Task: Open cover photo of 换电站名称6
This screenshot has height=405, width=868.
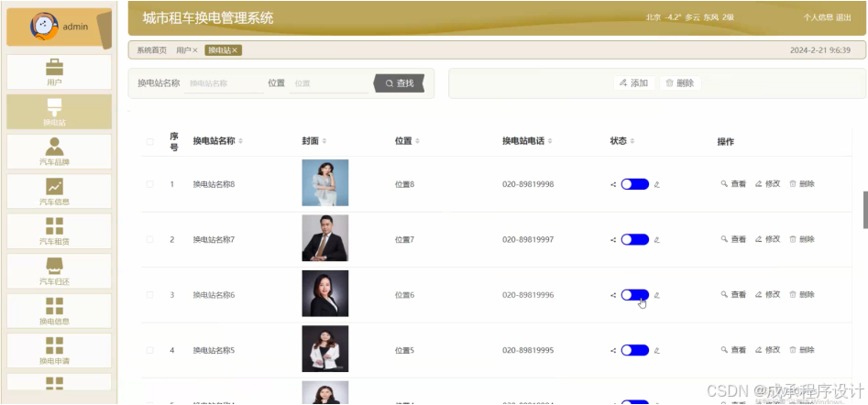Action: click(325, 293)
